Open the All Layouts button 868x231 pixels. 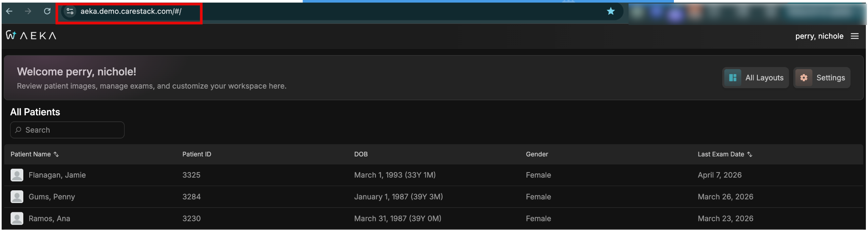click(755, 78)
